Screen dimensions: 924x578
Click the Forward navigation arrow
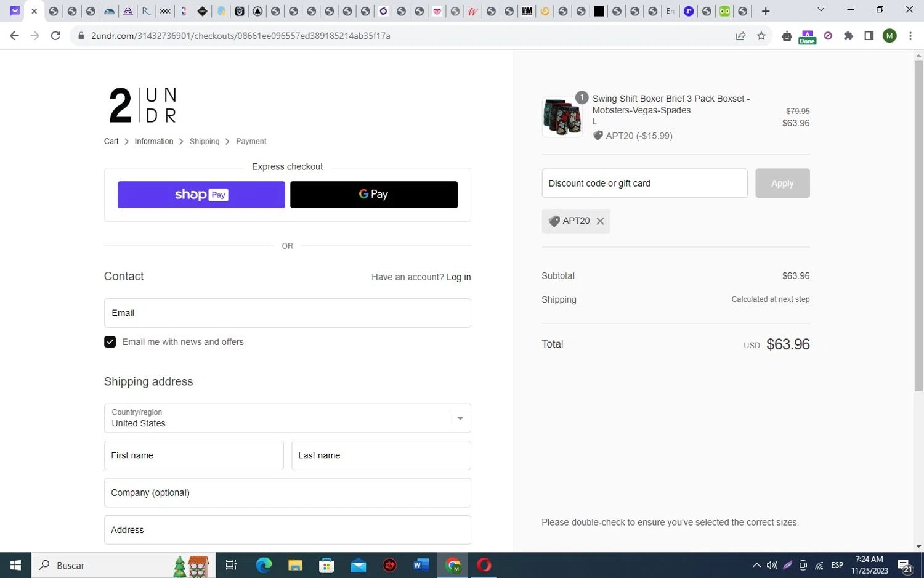pyautogui.click(x=35, y=36)
